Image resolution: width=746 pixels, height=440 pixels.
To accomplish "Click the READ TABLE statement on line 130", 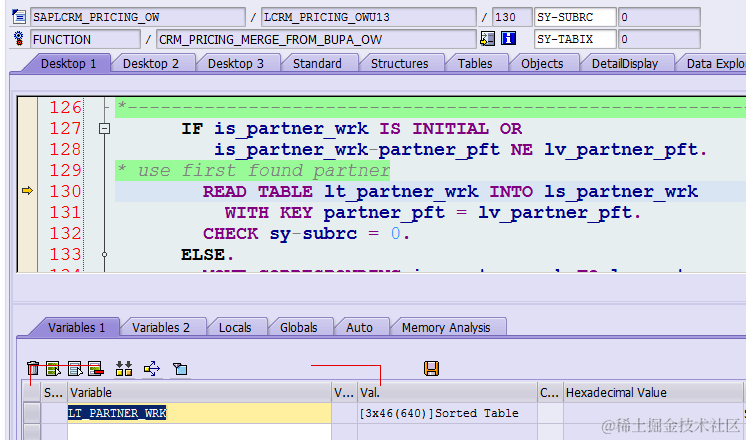I will coord(450,191).
